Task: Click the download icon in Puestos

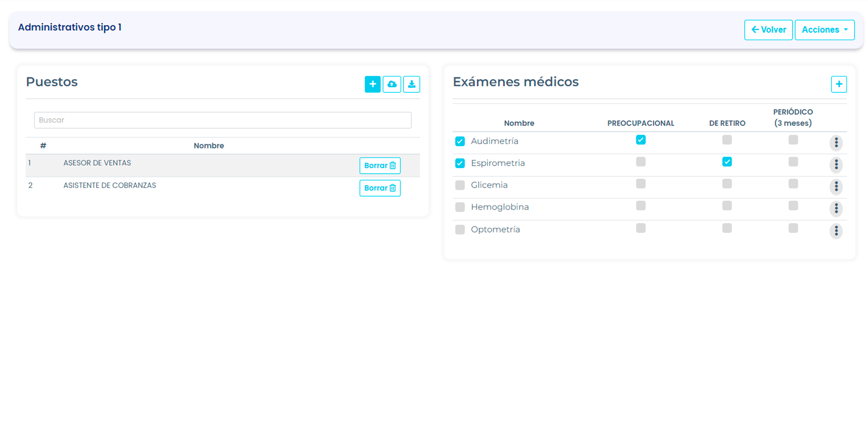Action: coord(411,84)
